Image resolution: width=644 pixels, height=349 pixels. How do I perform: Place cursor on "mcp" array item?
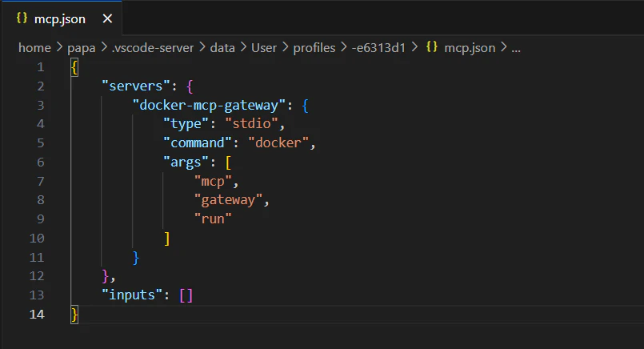click(213, 181)
